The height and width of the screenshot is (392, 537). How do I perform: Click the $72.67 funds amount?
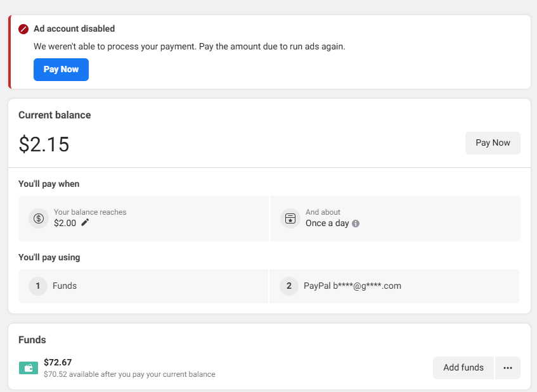58,362
